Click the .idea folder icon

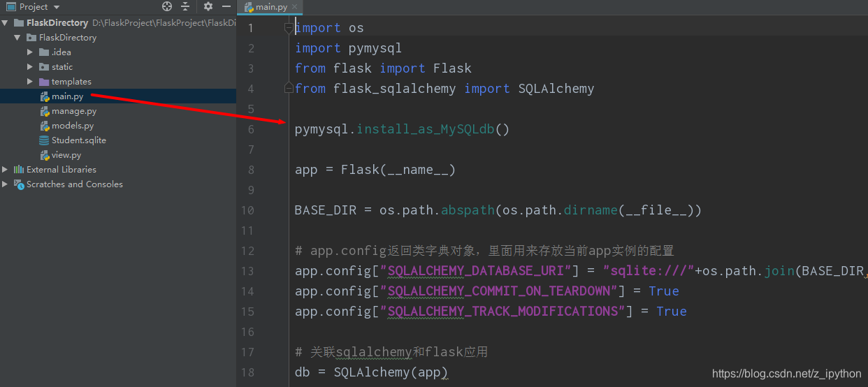44,52
